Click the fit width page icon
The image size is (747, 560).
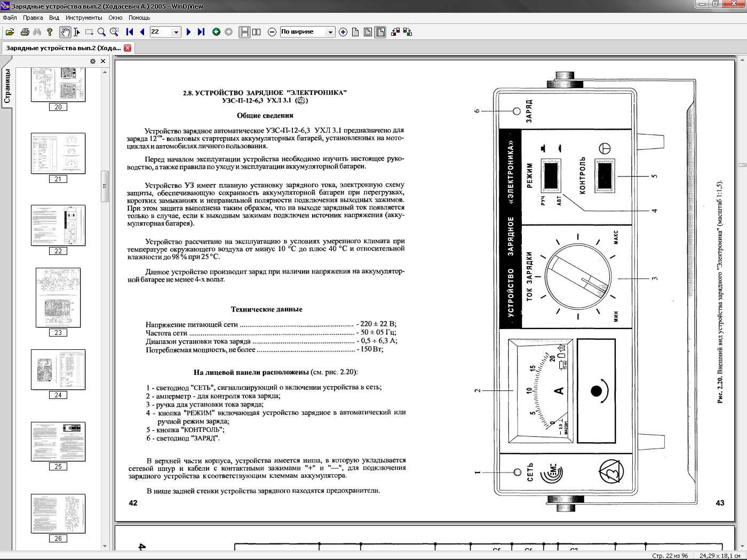tap(380, 32)
